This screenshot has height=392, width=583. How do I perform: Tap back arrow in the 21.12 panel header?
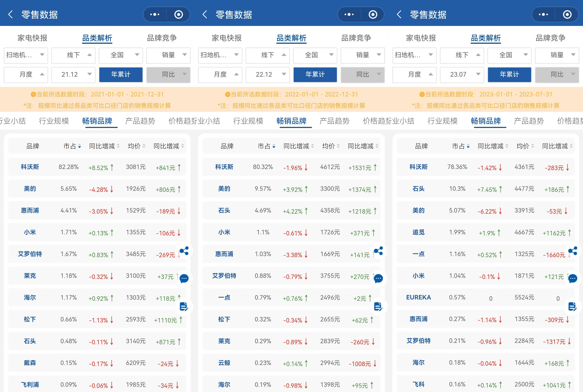(x=10, y=15)
